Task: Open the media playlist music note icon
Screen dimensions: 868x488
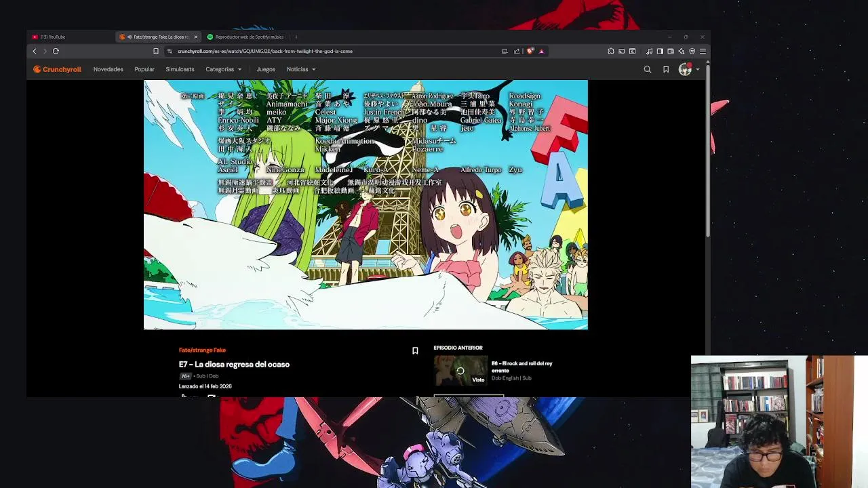Action: [x=649, y=51]
